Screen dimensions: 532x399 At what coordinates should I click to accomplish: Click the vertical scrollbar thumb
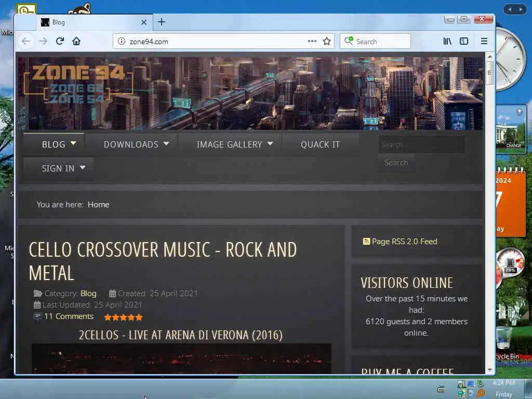[x=489, y=73]
